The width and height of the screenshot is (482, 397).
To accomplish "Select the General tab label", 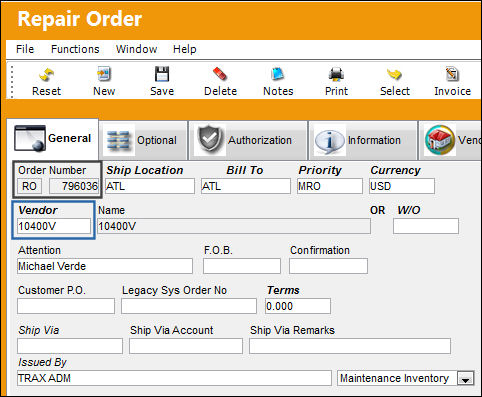I will [69, 138].
